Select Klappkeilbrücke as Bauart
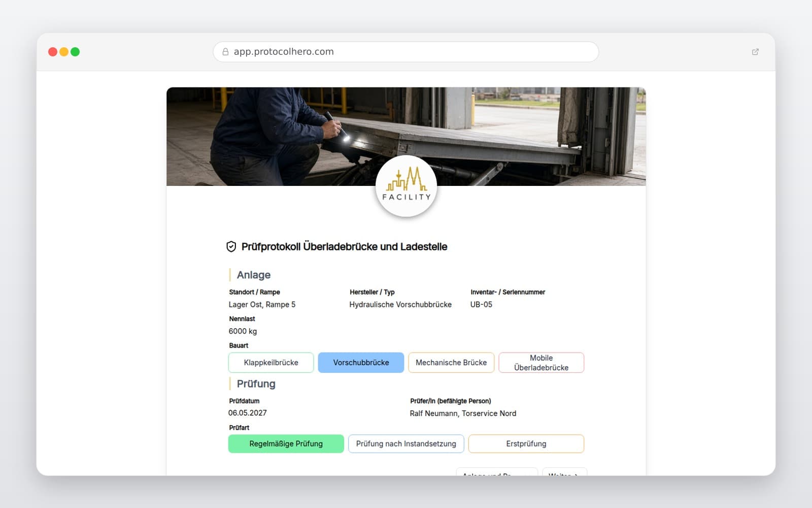 coord(271,363)
